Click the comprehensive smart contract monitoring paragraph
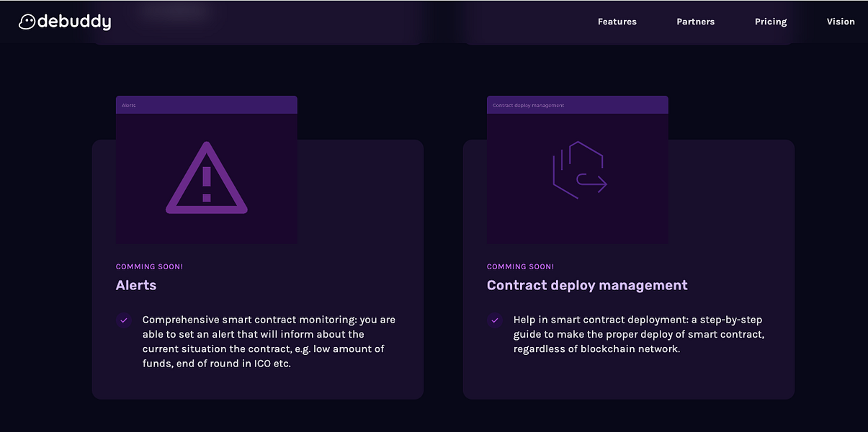 [x=269, y=341]
